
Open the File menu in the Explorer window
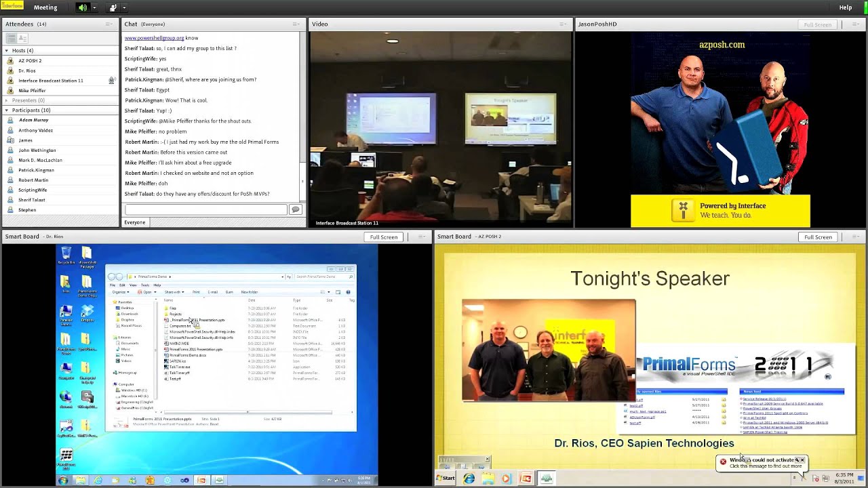113,285
